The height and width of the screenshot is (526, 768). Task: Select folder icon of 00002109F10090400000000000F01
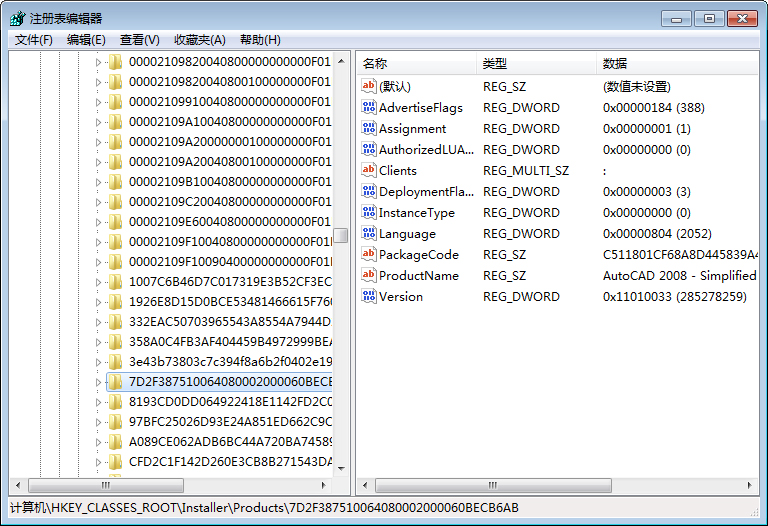click(115, 262)
